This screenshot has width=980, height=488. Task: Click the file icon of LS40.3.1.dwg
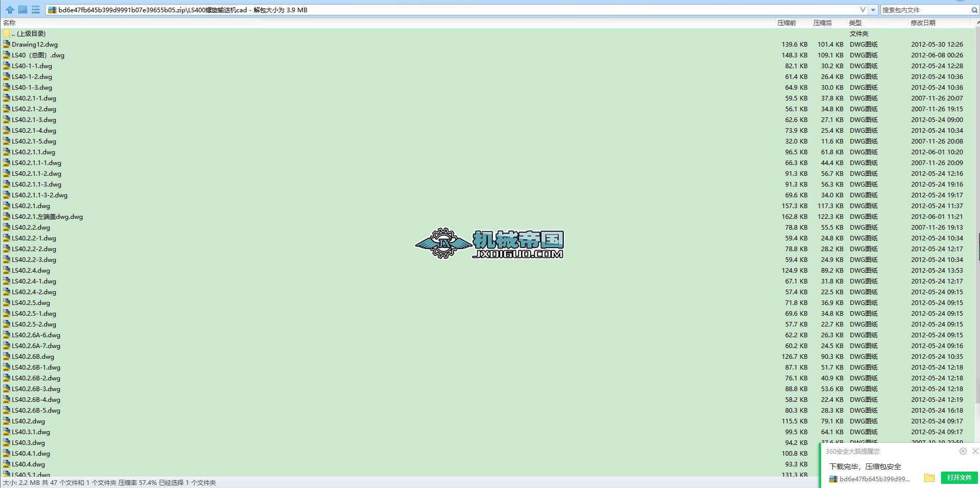(x=7, y=432)
